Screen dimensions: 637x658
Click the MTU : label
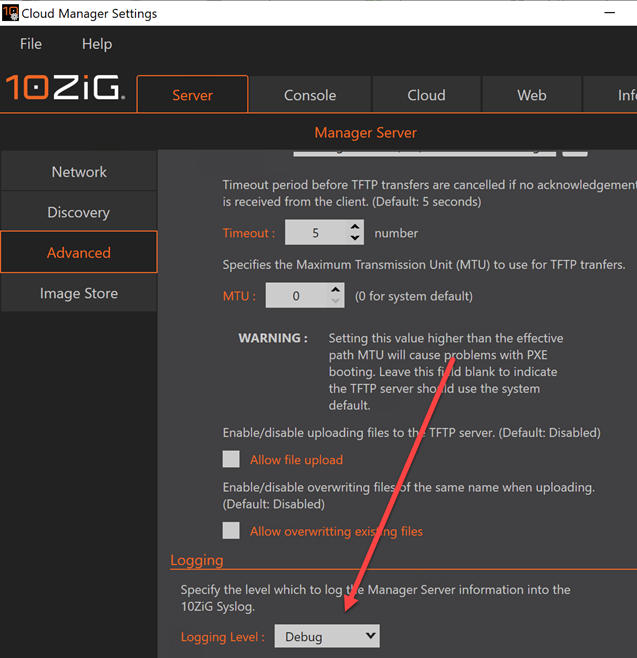239,296
